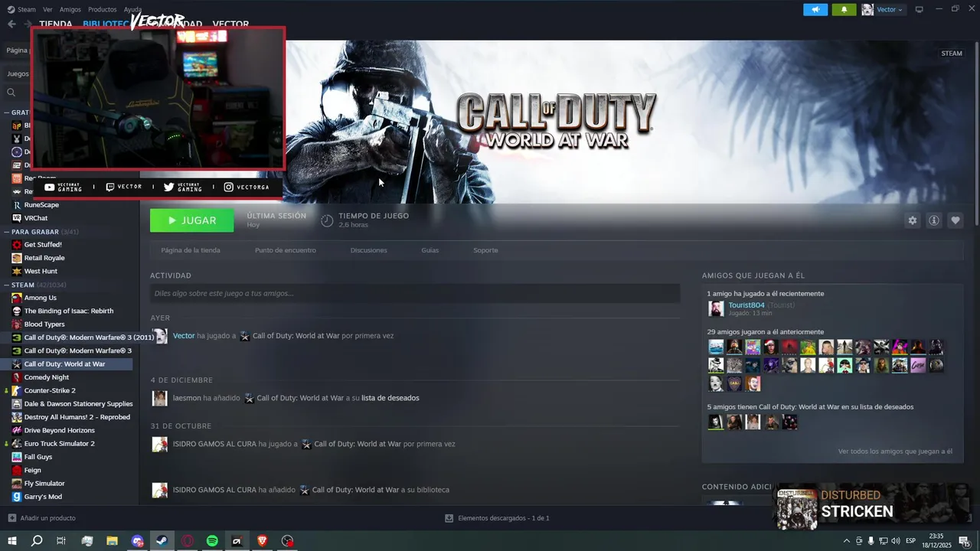Open the Ayuda menu
The height and width of the screenshot is (551, 980).
(132, 9)
